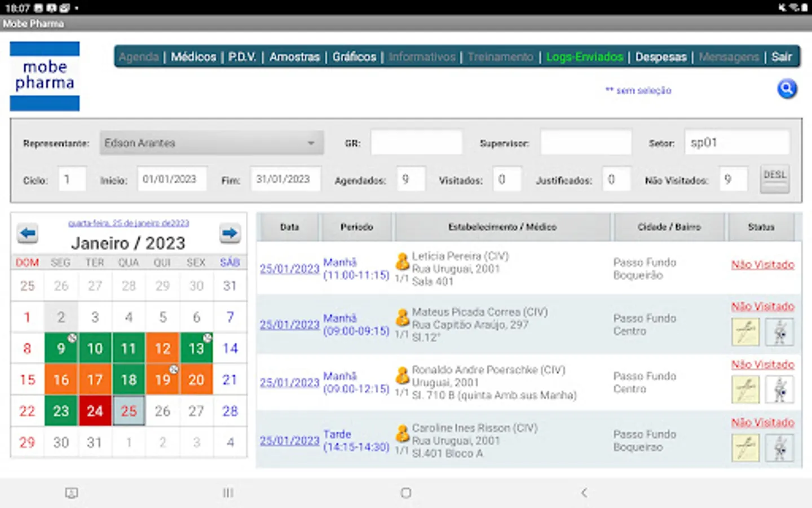The width and height of the screenshot is (812, 508).
Task: Go to previous month with left arrow
Action: 27,233
